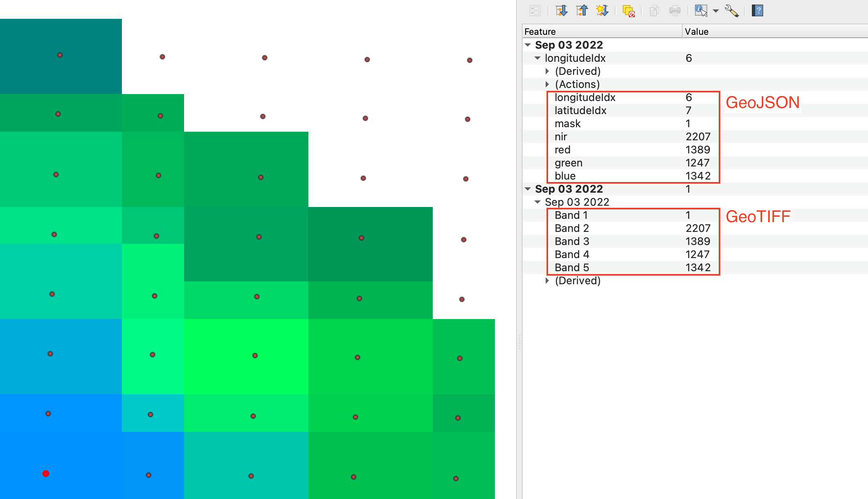Viewport: 868px width, 499px height.
Task: Expand the first (Derived) node
Action: [x=547, y=71]
